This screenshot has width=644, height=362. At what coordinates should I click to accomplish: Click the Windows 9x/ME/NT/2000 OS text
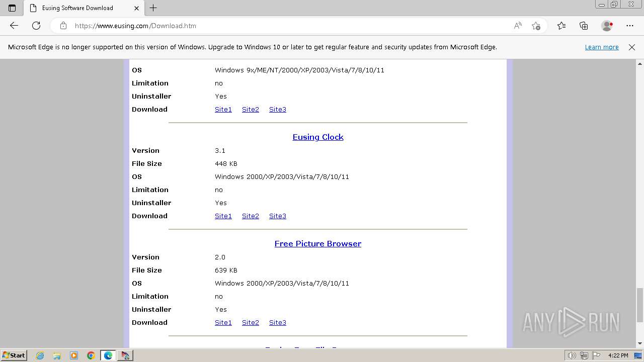(299, 70)
